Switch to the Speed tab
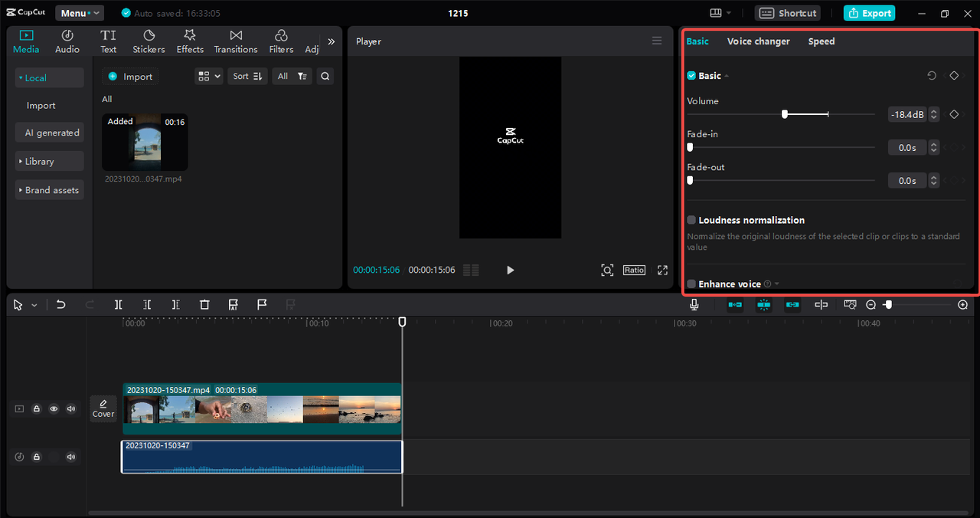This screenshot has width=980, height=518. coord(822,41)
